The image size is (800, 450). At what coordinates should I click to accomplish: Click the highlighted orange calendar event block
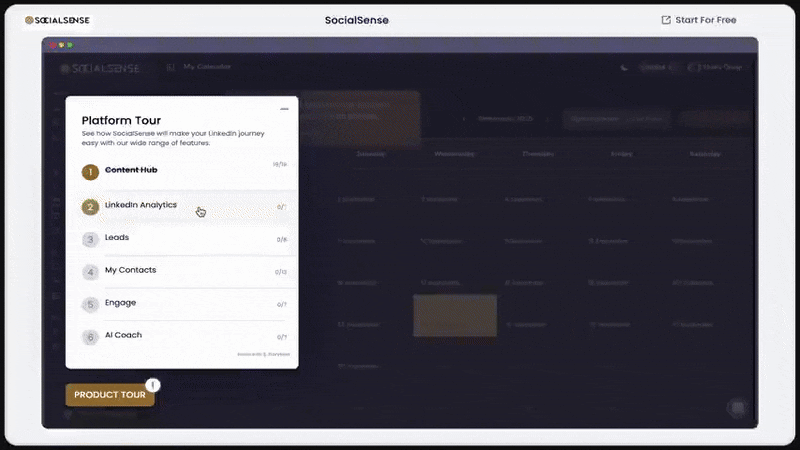455,315
